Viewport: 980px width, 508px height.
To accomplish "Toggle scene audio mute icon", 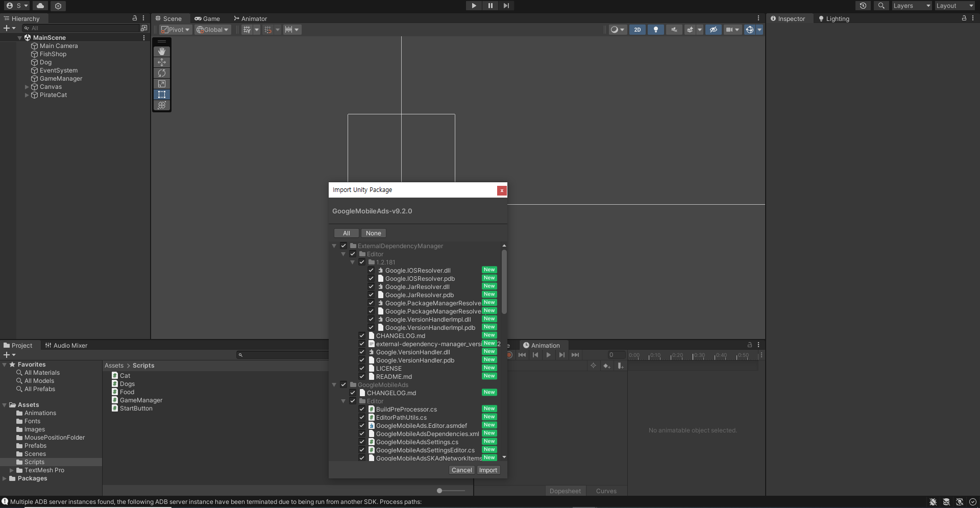I will [674, 30].
